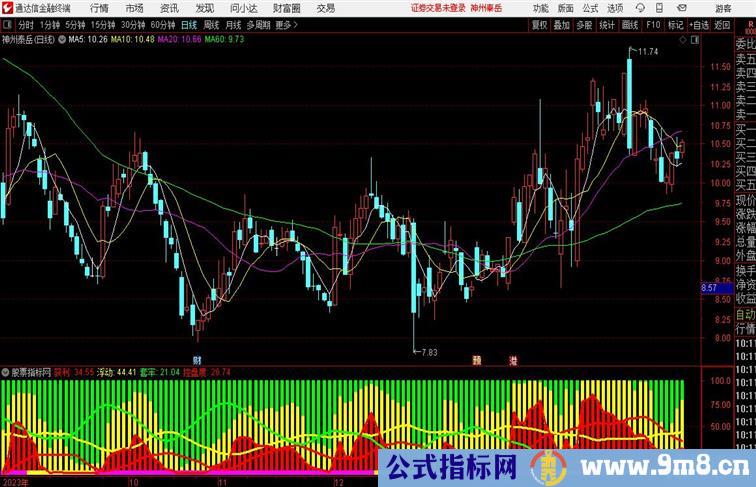Switch to 周线 weekly chart tab
Screen dimensions: 756x487
[211, 25]
